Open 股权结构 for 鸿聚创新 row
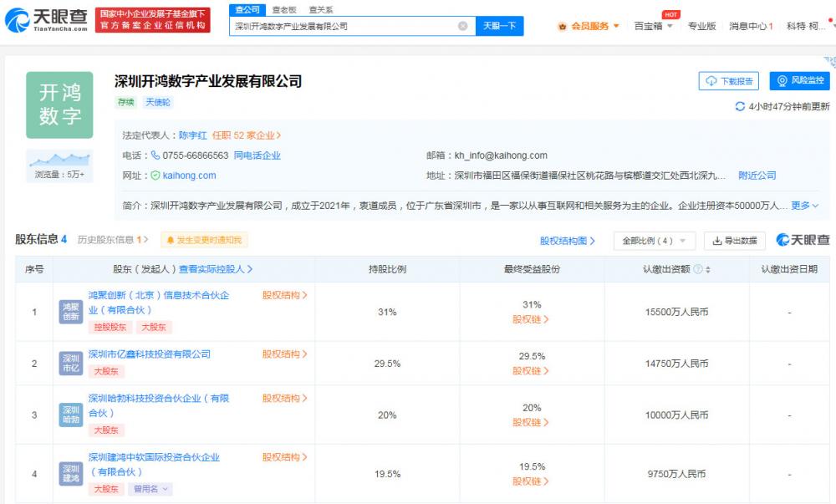This screenshot has width=836, height=504. click(284, 295)
